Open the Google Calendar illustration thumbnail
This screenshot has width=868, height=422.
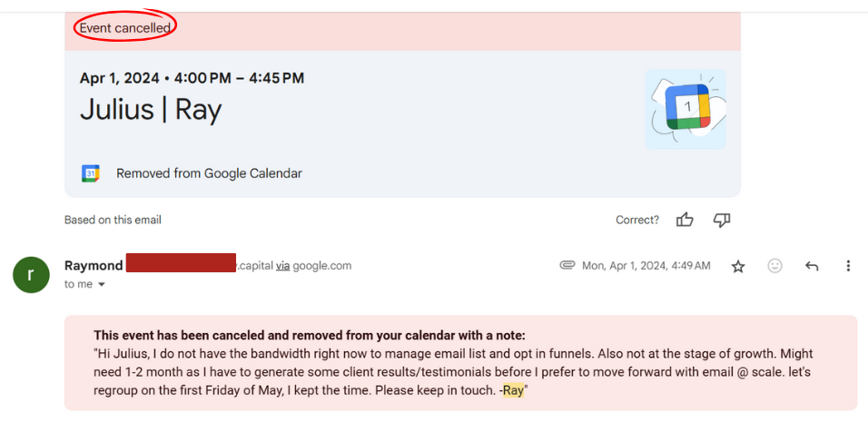(686, 109)
